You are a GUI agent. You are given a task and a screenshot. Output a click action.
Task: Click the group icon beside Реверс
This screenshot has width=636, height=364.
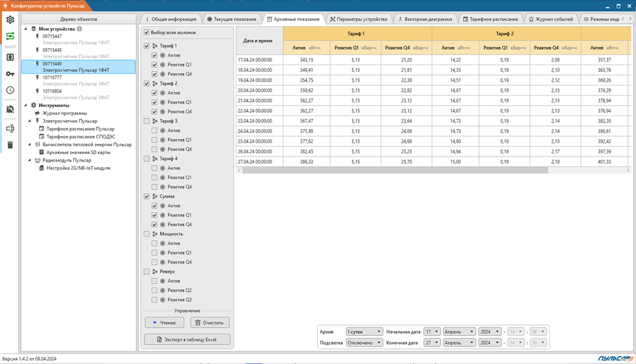click(155, 271)
